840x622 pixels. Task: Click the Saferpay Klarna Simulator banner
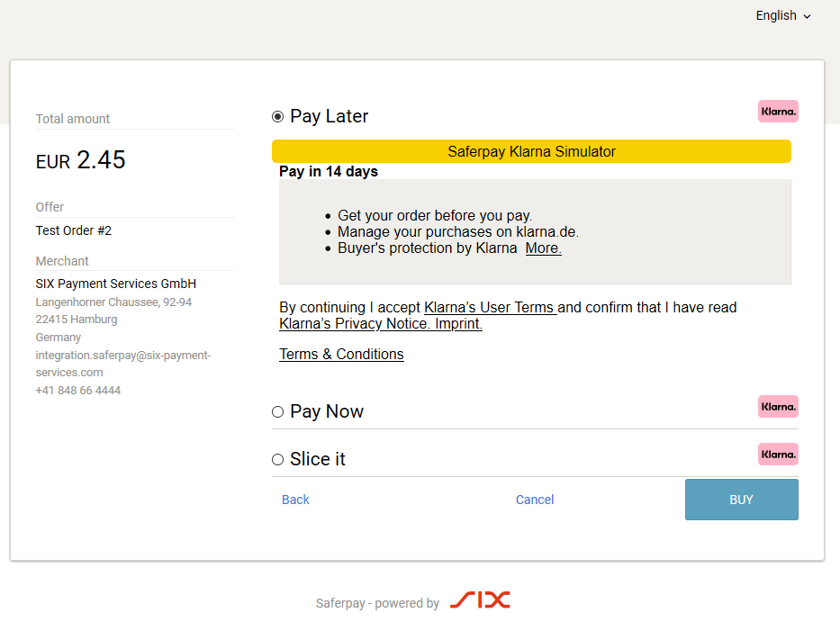coord(531,151)
